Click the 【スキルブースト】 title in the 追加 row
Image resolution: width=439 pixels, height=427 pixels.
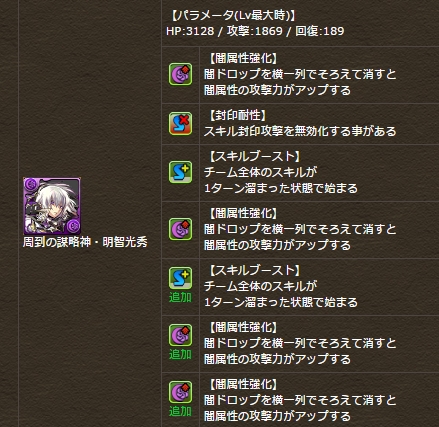pos(254,270)
